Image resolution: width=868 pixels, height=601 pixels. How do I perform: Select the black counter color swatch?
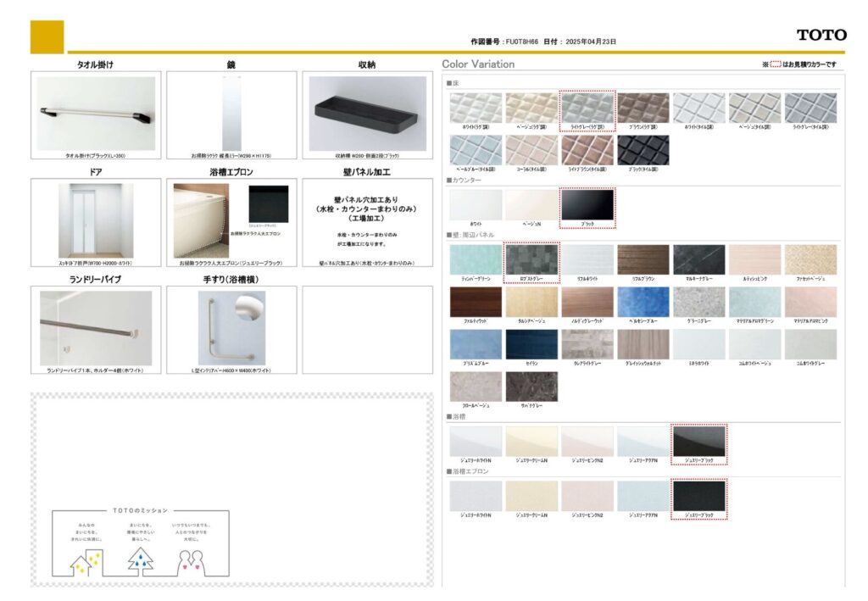coord(587,205)
